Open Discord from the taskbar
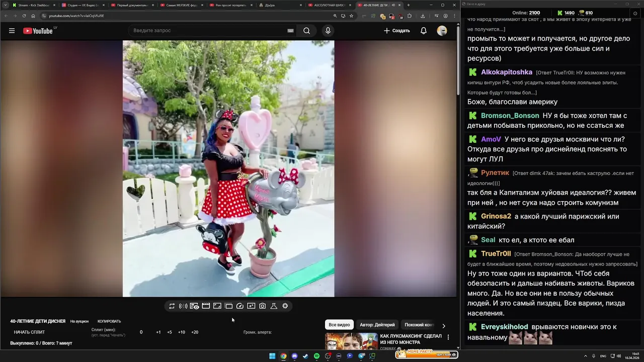The width and height of the screenshot is (644, 362). [x=294, y=356]
